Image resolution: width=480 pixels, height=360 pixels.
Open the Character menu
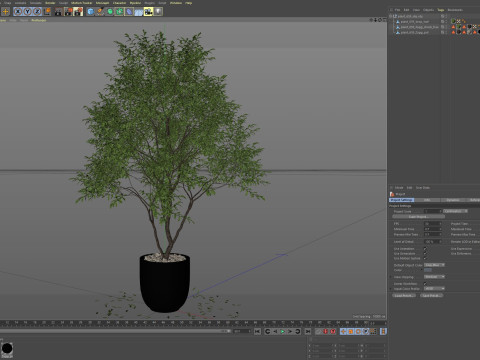click(119, 3)
